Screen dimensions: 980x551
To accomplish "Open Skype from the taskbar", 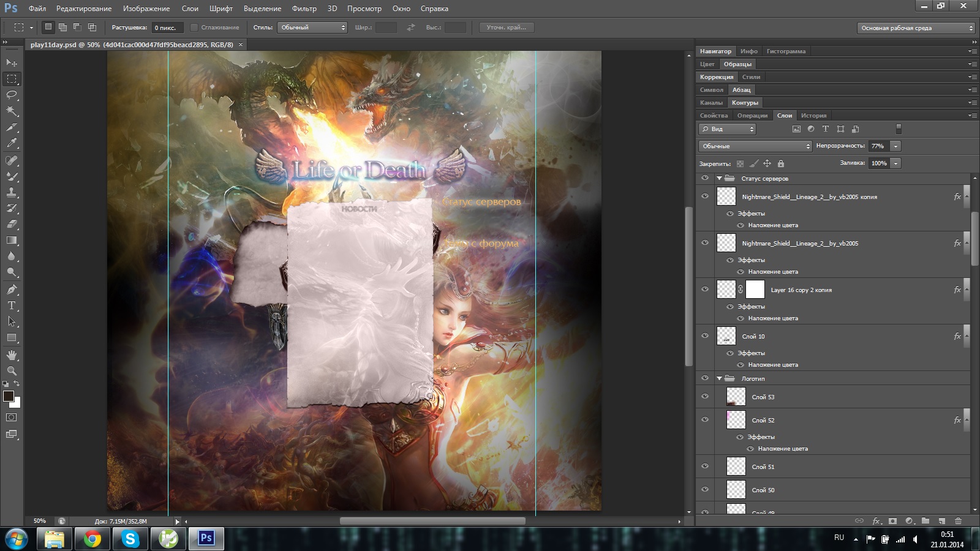I will [x=130, y=539].
